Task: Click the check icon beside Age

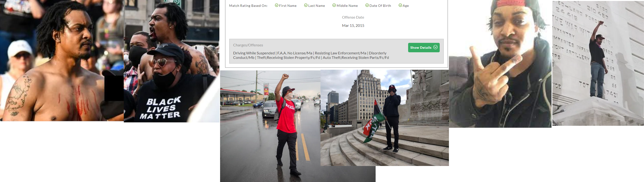Action: 400,5
